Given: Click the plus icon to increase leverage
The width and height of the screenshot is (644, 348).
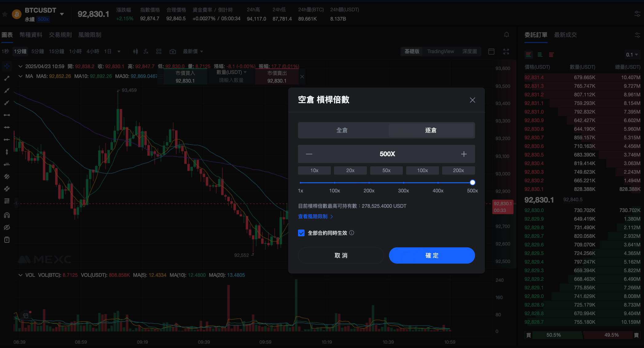Looking at the screenshot, I should 464,154.
